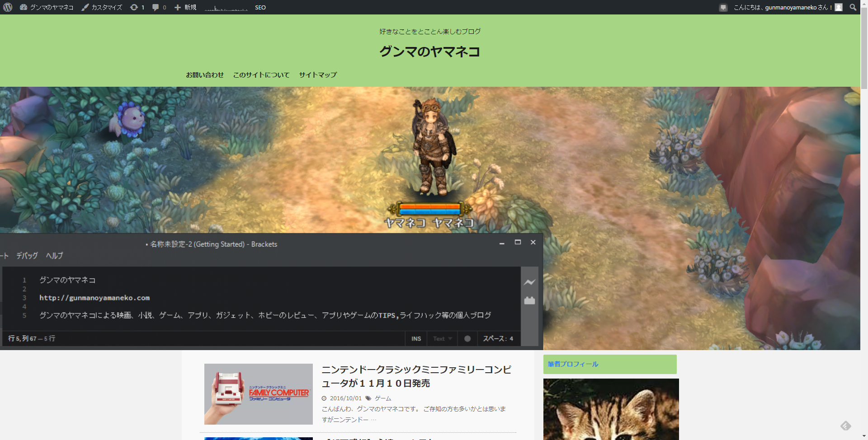This screenshot has width=868, height=440.
Task: Click the notifications icon in admin bar
Action: pos(723,7)
